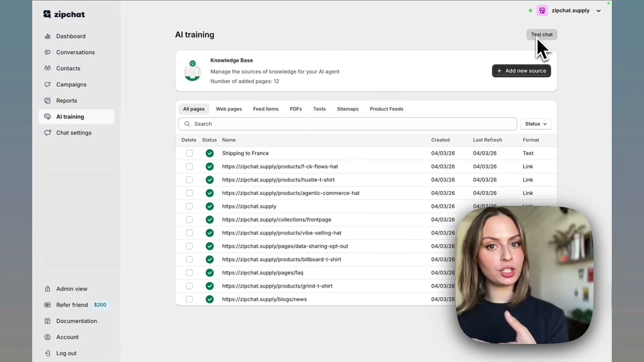Click status check icon for collections/frontpage row
The width and height of the screenshot is (644, 362).
click(x=210, y=220)
